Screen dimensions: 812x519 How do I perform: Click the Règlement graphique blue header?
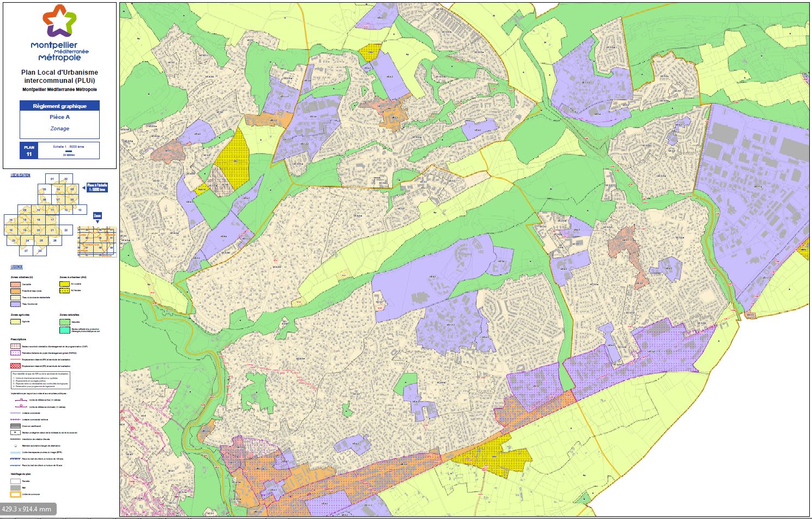click(x=59, y=106)
